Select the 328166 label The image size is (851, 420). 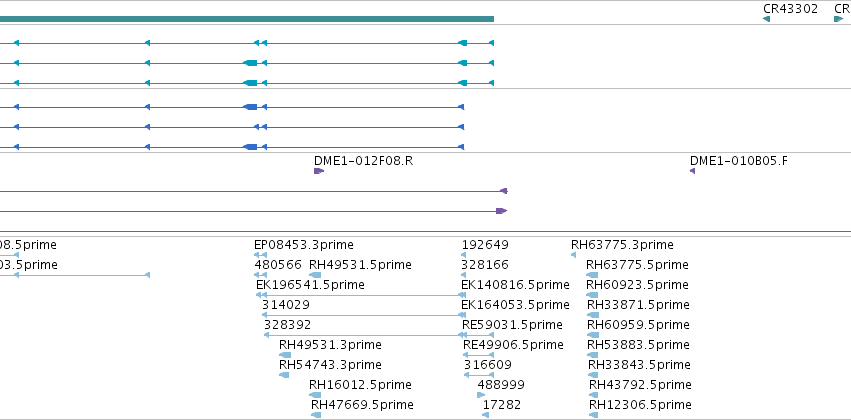pyautogui.click(x=485, y=265)
